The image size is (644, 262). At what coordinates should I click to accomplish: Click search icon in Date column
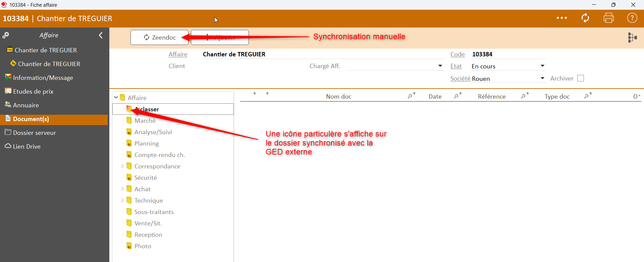point(456,97)
